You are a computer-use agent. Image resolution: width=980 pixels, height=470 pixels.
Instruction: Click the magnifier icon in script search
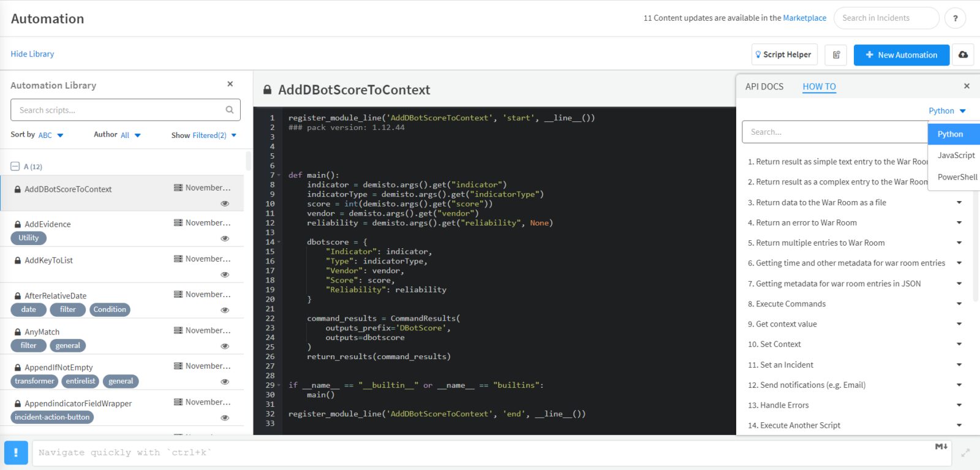pyautogui.click(x=230, y=110)
